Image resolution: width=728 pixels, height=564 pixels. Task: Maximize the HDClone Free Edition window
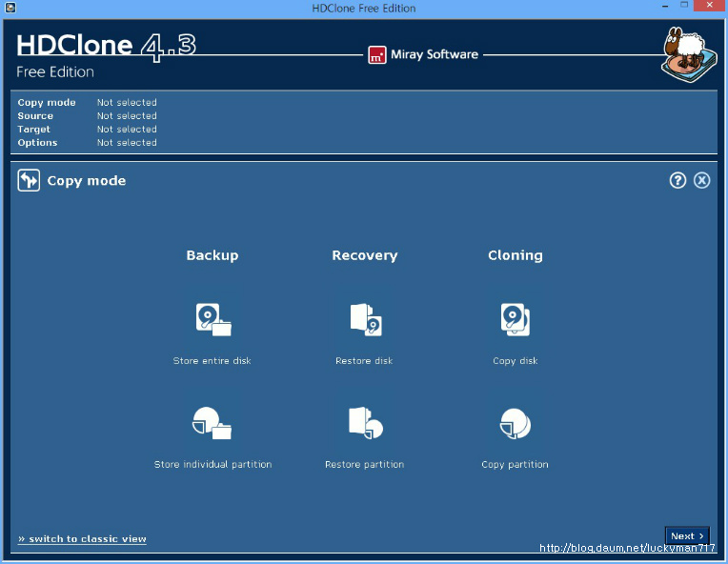684,5
